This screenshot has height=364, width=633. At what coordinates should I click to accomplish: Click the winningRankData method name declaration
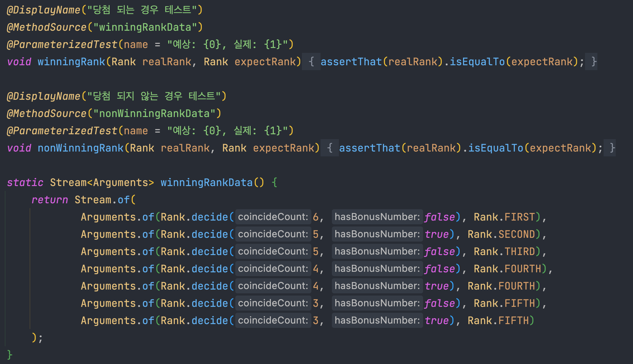click(x=206, y=183)
